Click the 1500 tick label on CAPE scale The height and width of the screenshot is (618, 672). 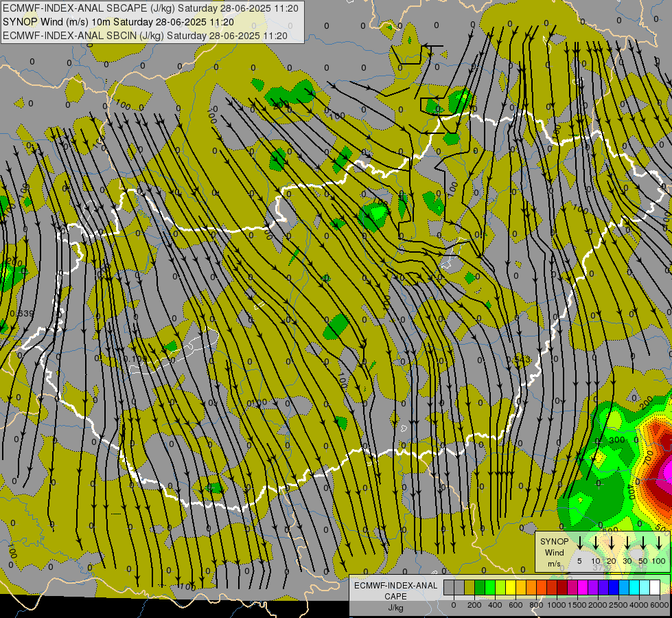click(577, 605)
